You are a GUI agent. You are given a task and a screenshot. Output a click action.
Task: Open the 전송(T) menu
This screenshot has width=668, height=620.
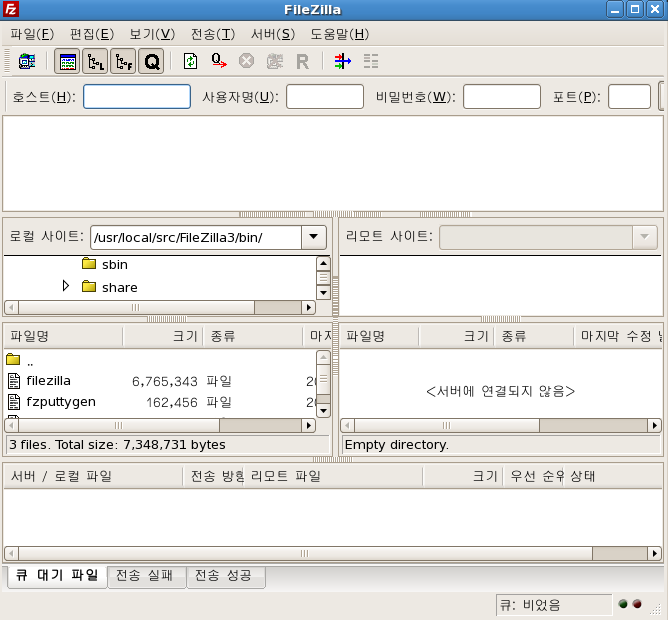point(213,34)
